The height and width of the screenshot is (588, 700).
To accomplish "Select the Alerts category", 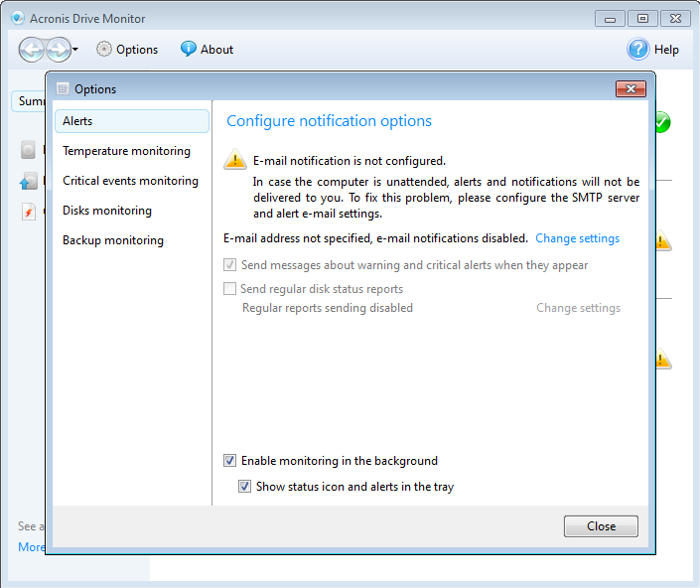I will (x=132, y=121).
